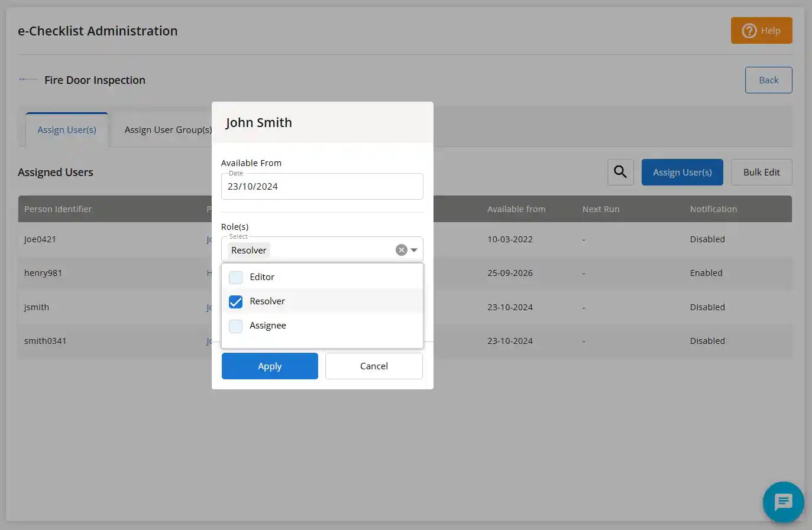Open Bulk Edit
The width and height of the screenshot is (812, 530).
click(761, 172)
